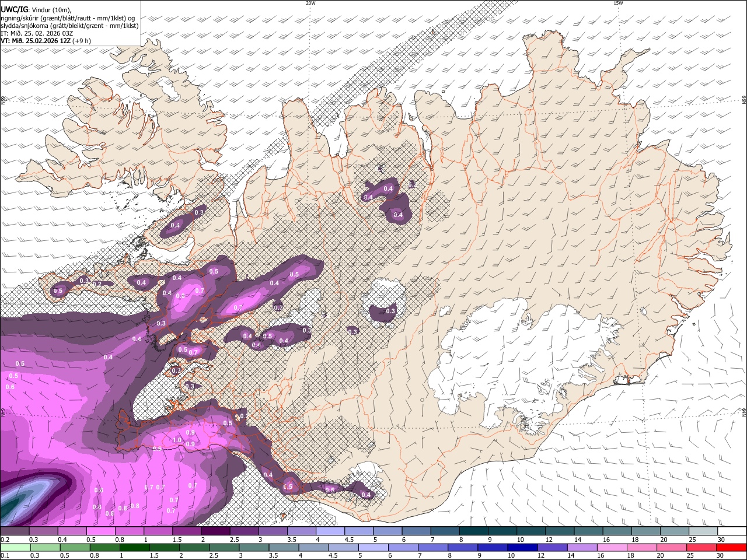The width and height of the screenshot is (747, 560).
Task: Select the dark teal upper legend swatch between 8 and 9
Action: coord(474,531)
